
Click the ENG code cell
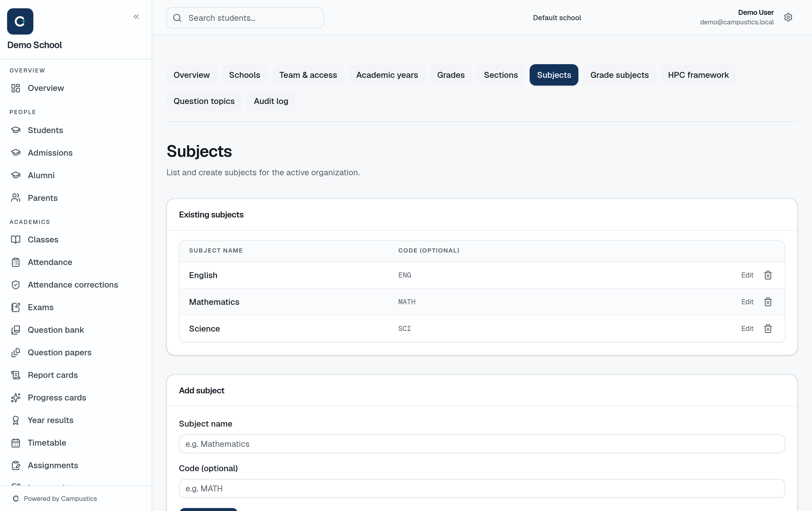[405, 275]
